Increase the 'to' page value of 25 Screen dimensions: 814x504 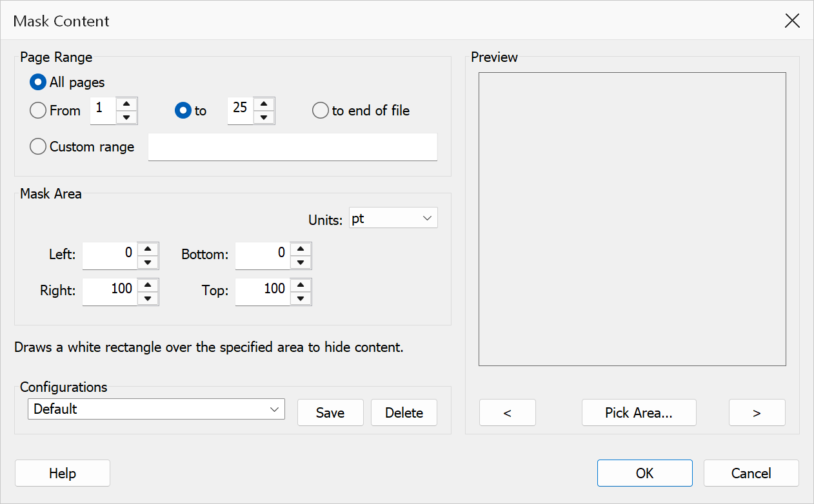coord(264,104)
